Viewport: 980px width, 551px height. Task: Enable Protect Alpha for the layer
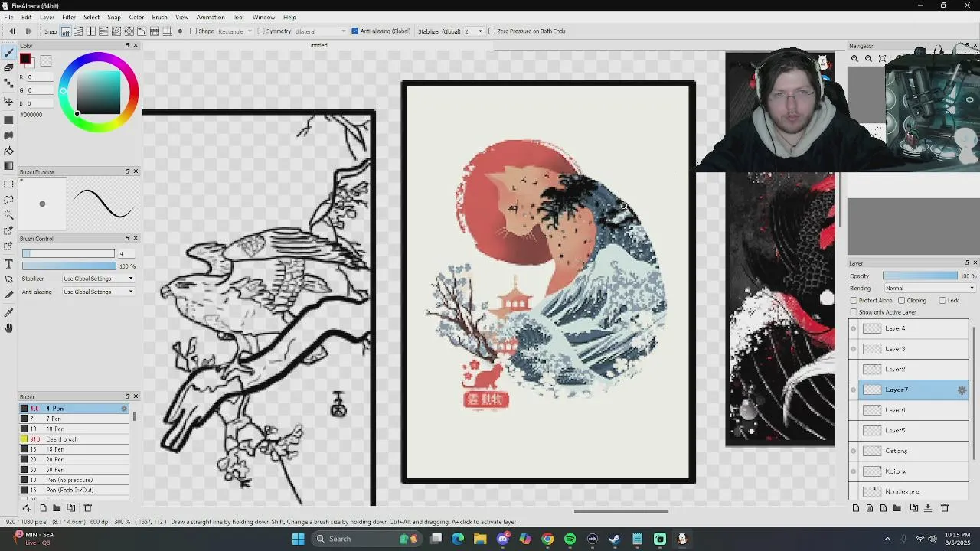(x=854, y=301)
